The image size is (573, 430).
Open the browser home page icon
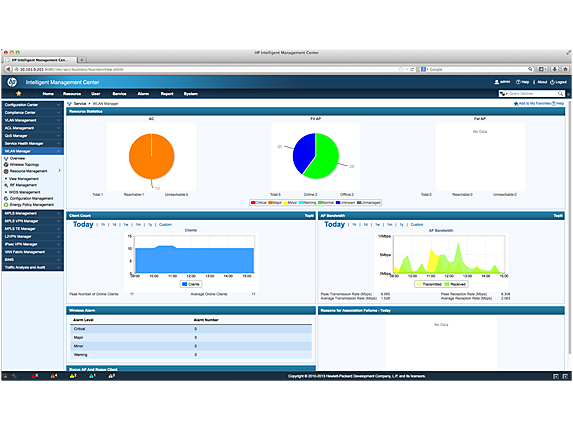point(565,69)
